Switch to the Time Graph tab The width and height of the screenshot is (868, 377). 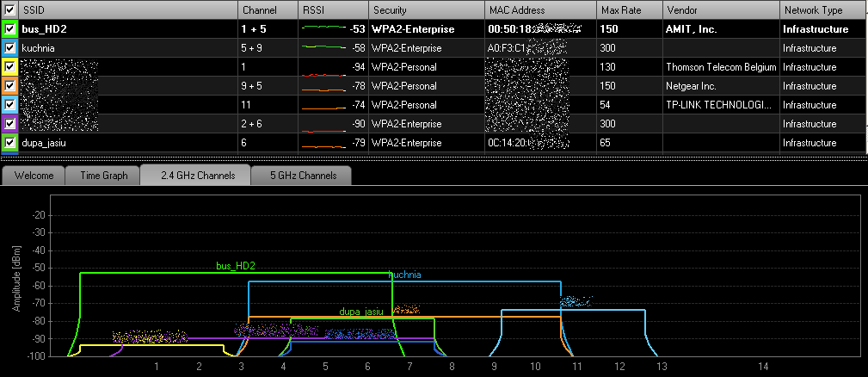click(103, 176)
